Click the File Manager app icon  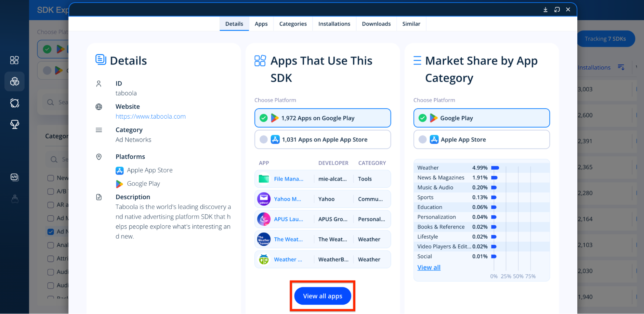[264, 179]
